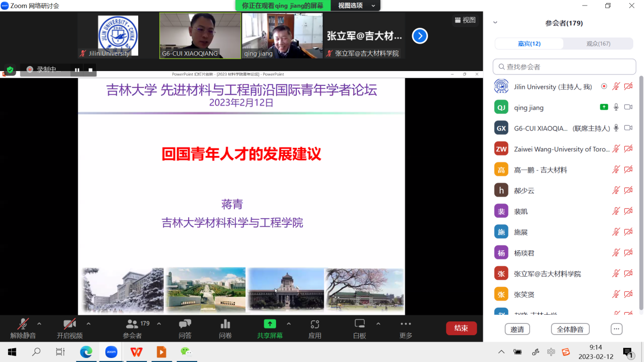644x362 pixels.
Task: Expand audio options next to 解除静音
Action: 38,323
